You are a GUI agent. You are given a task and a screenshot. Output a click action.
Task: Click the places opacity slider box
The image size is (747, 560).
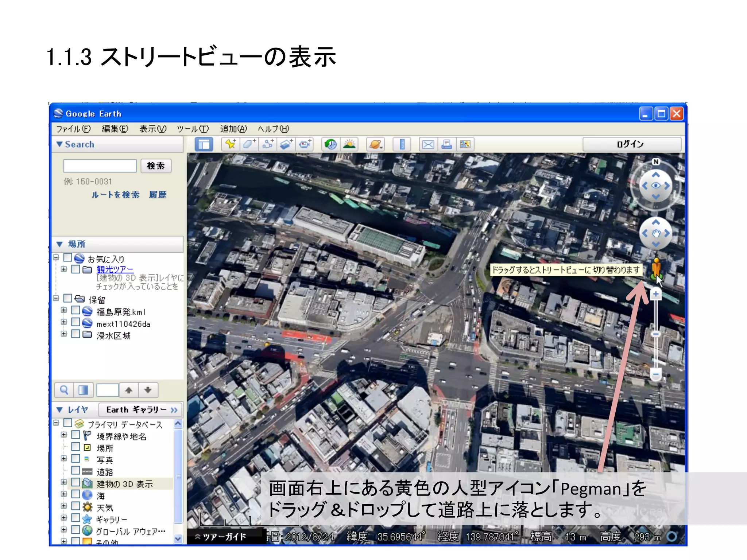[x=107, y=390]
